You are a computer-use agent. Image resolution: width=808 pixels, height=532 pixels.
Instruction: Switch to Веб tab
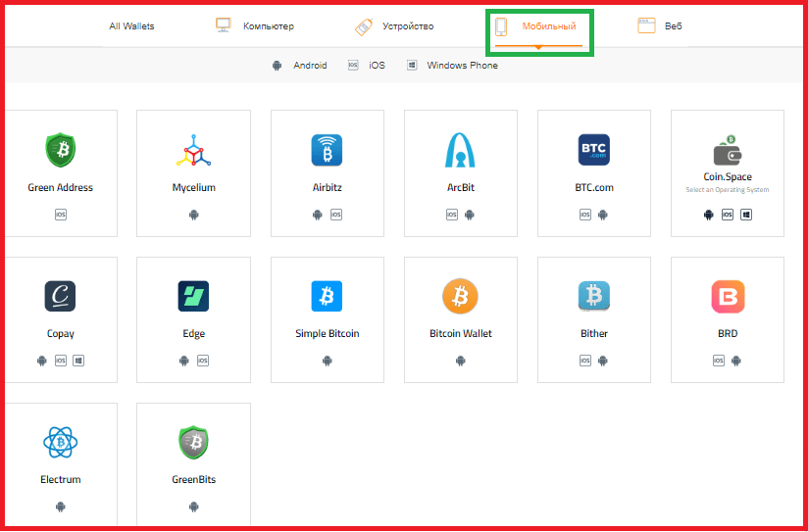(660, 25)
